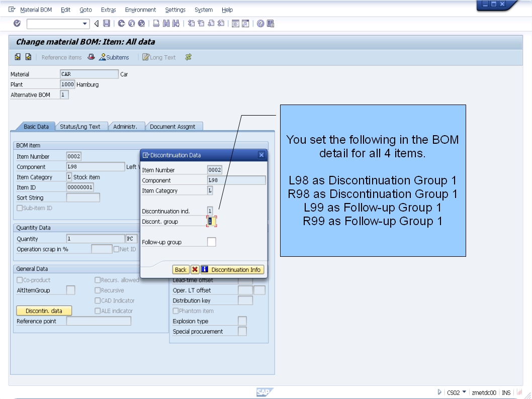Expand the CS02 status bar dropdown

464,392
